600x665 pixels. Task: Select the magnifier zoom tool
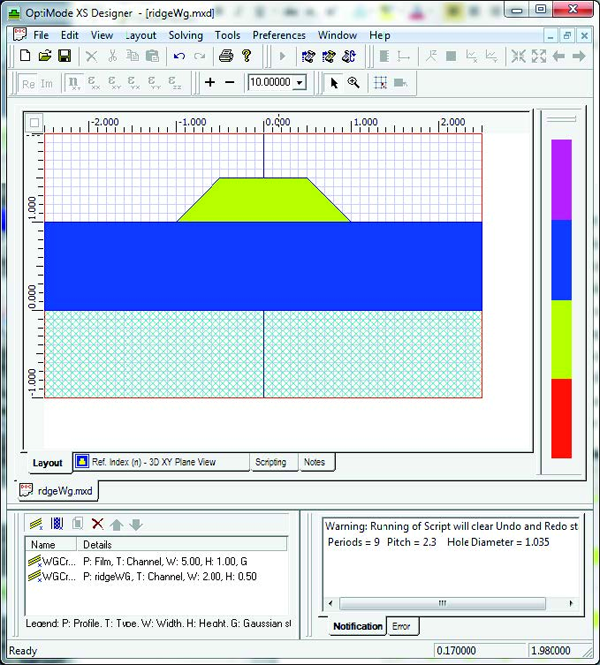tap(353, 83)
